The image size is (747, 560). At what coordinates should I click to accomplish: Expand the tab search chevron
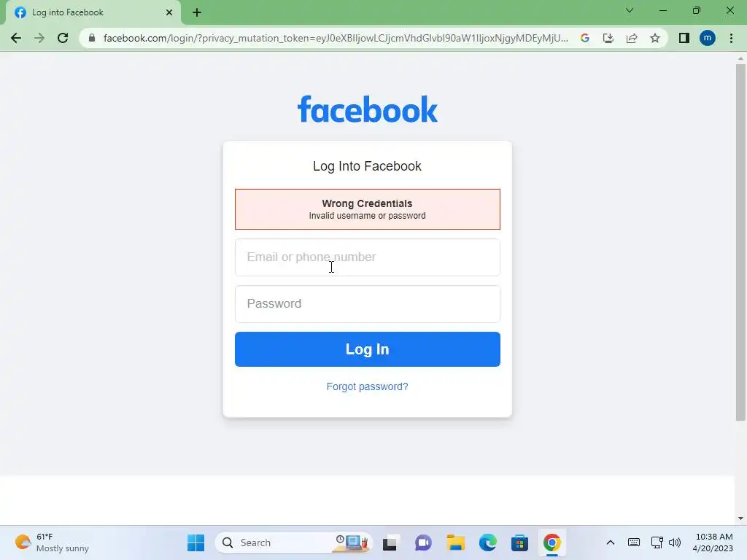tap(630, 10)
